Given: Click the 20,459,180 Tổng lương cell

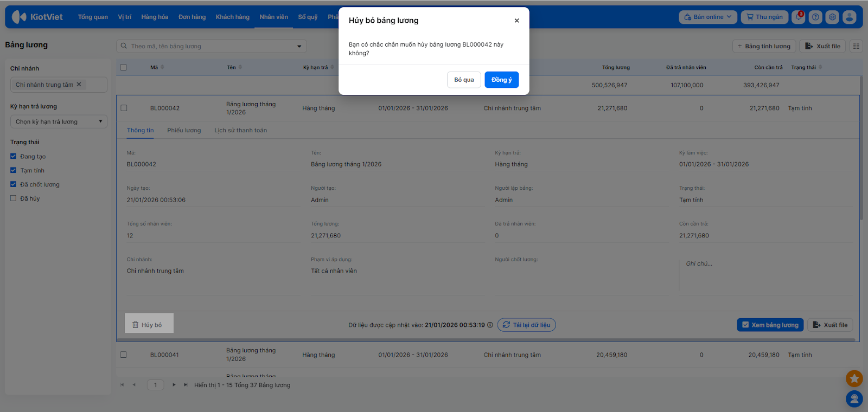Looking at the screenshot, I should click(612, 355).
